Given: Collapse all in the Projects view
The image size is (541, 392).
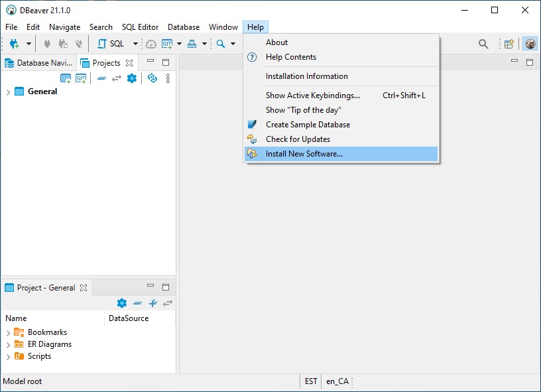Looking at the screenshot, I should coord(101,79).
